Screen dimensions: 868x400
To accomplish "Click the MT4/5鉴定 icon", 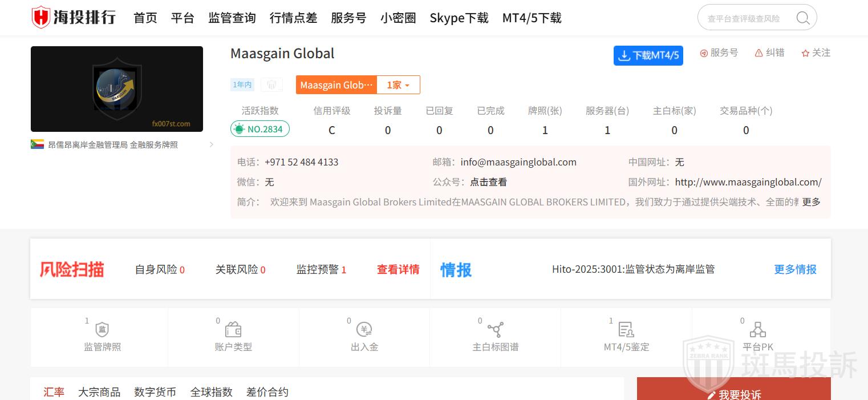I will coord(626,329).
